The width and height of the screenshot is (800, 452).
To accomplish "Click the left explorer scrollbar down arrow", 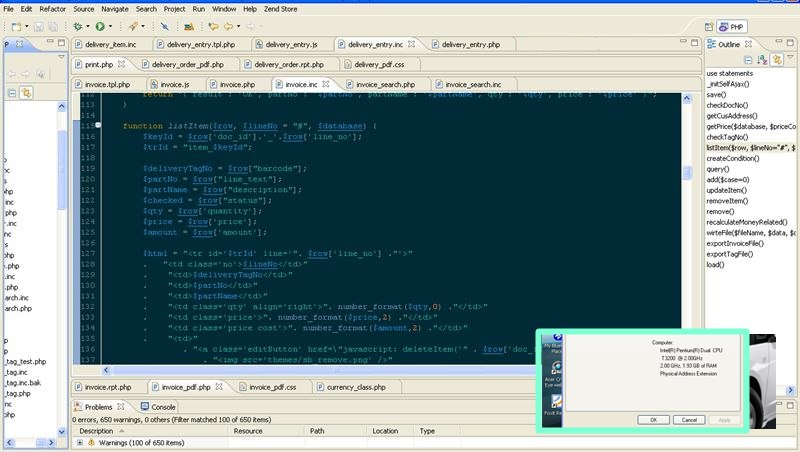I will (x=62, y=432).
